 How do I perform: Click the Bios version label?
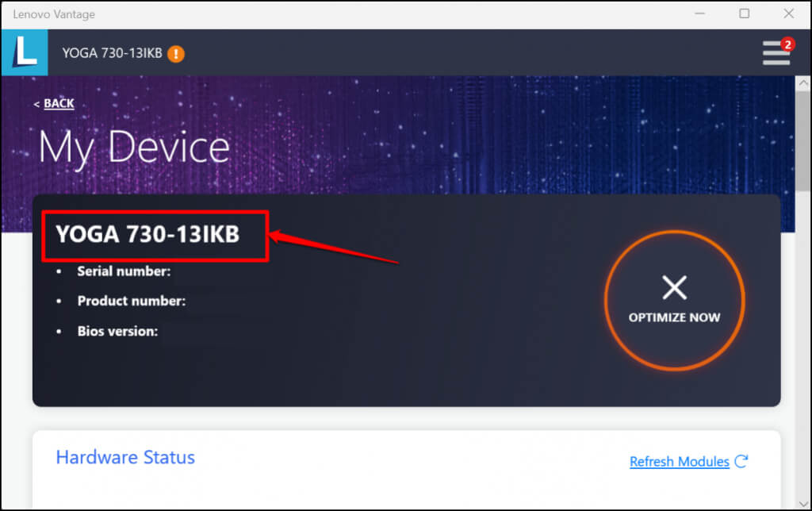click(117, 331)
